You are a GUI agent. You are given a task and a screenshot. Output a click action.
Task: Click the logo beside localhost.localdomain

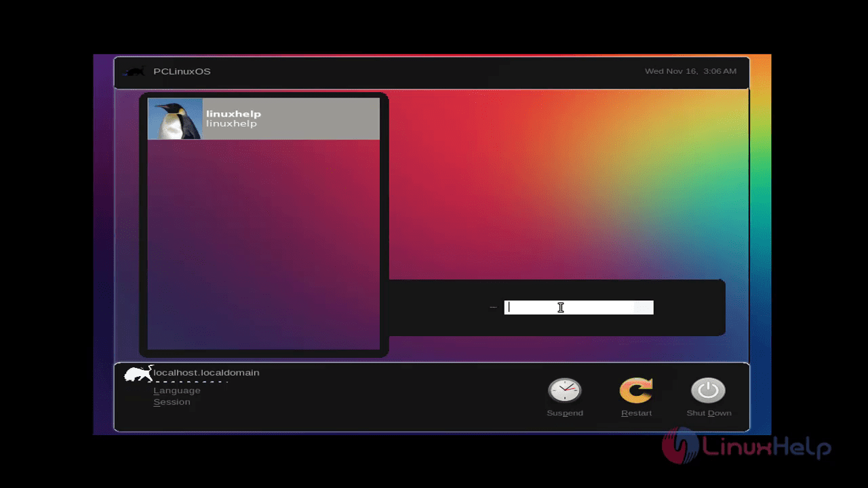point(136,372)
